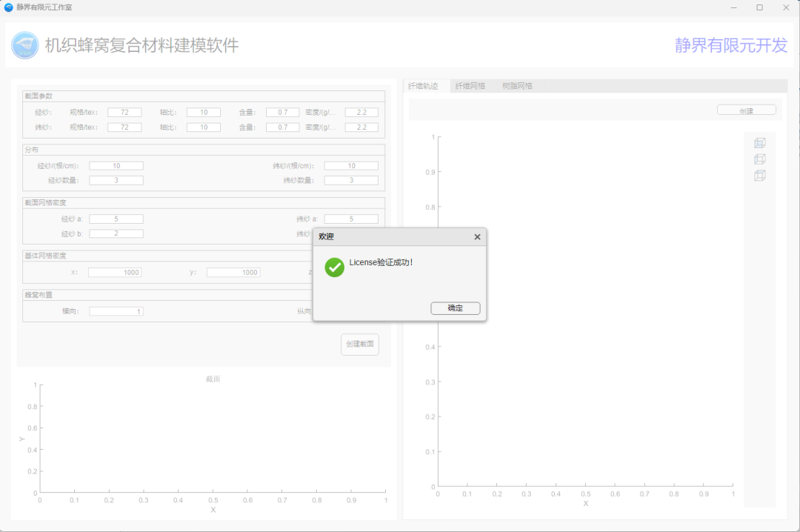The height and width of the screenshot is (532, 800).
Task: Click the 经纱 b mesh density field
Action: coord(116,233)
